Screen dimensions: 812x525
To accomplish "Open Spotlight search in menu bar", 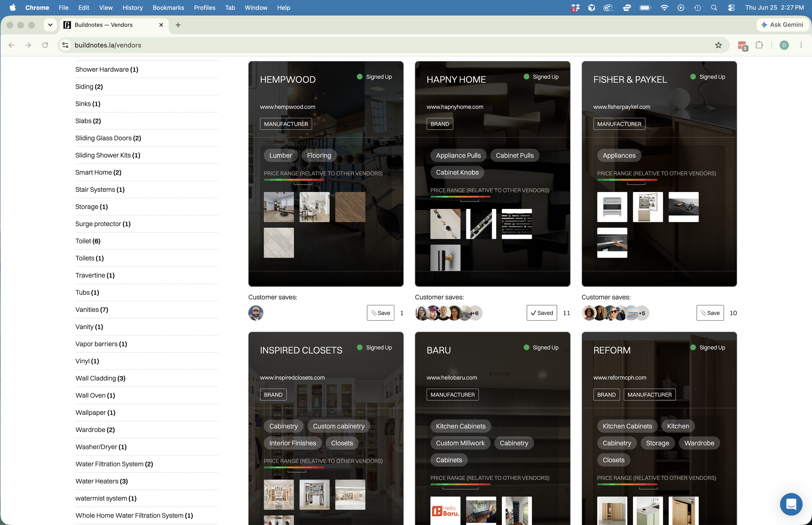I will click(714, 7).
